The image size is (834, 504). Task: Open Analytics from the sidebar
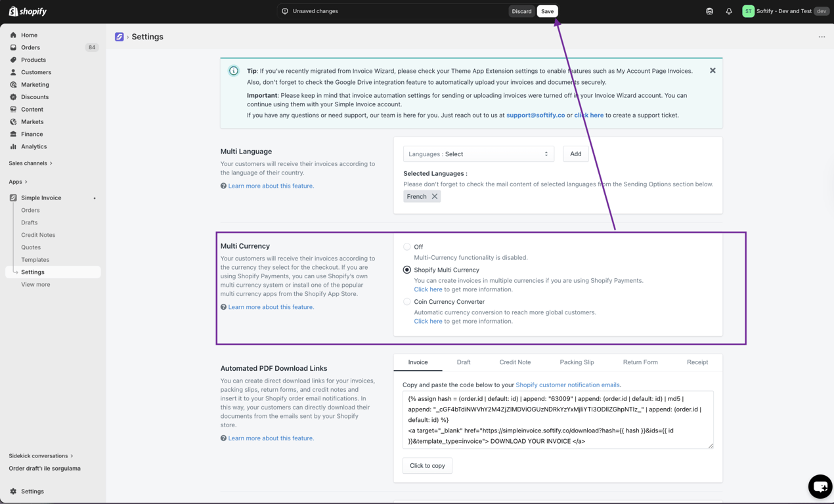click(33, 146)
